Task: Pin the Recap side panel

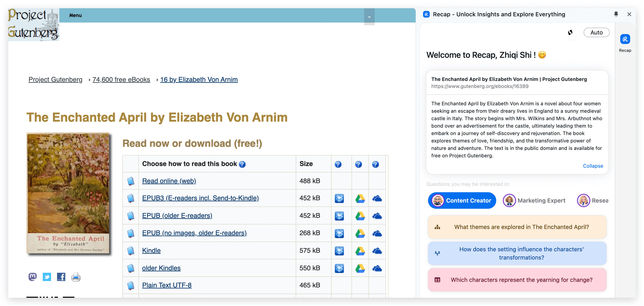Action: point(616,14)
